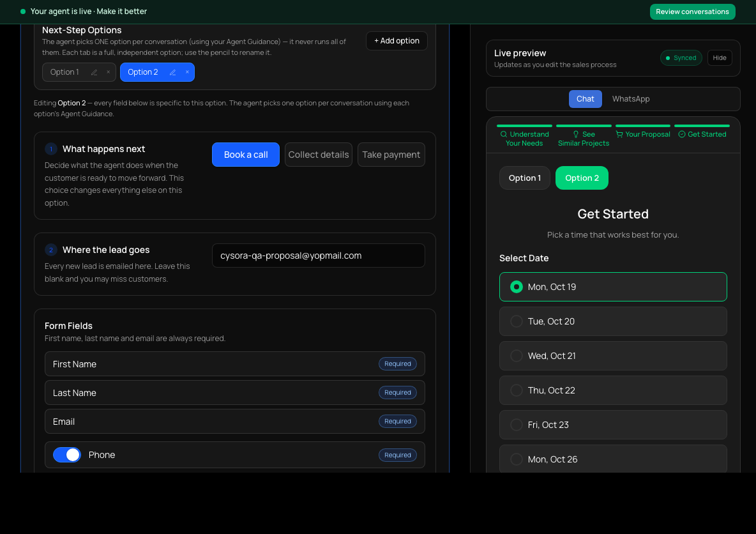
Task: Click the step 2 number badge beside Where the lead goes
Action: tap(51, 250)
